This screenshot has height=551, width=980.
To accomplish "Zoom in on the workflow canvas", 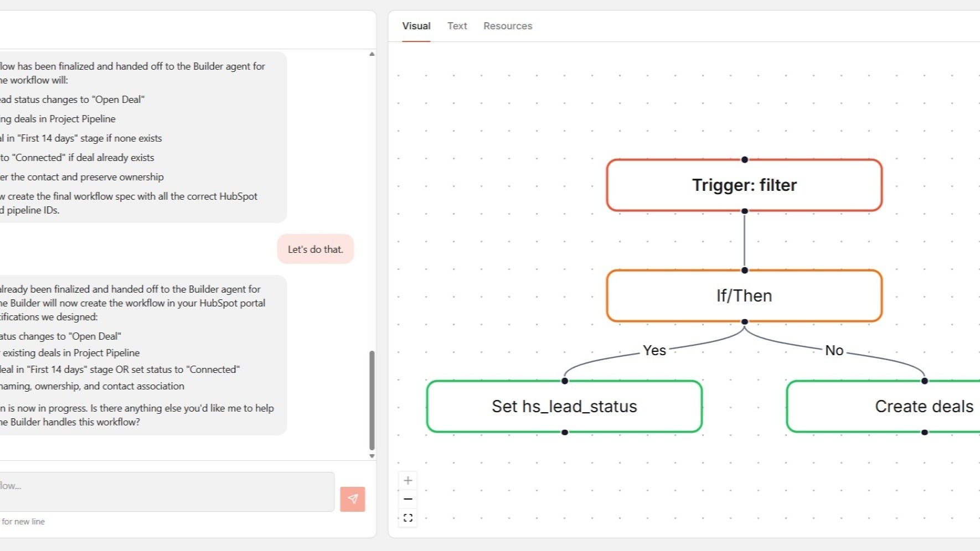I will click(408, 480).
